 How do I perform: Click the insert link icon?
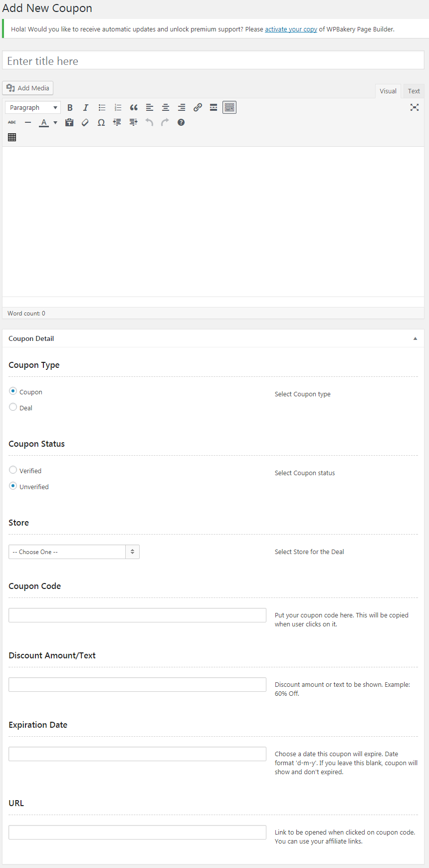tap(198, 107)
